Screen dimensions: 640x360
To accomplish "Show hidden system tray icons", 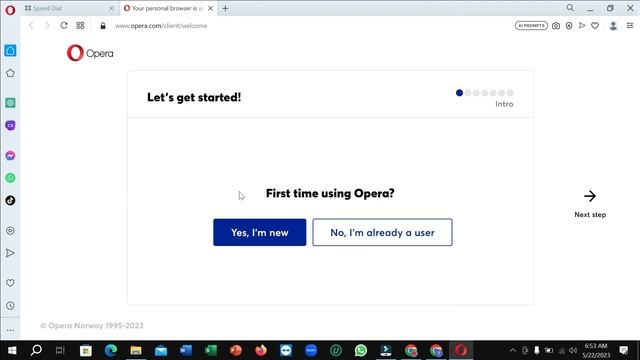I will click(x=513, y=350).
